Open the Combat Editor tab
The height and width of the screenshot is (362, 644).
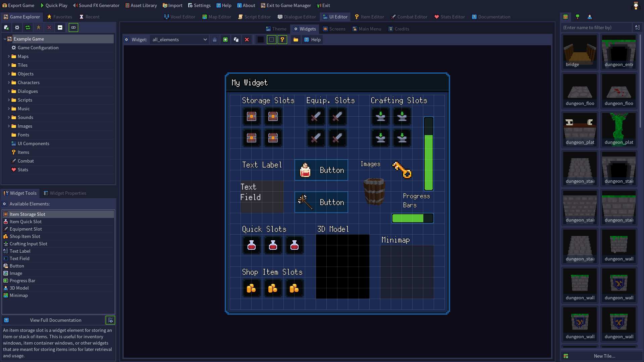coord(409,17)
